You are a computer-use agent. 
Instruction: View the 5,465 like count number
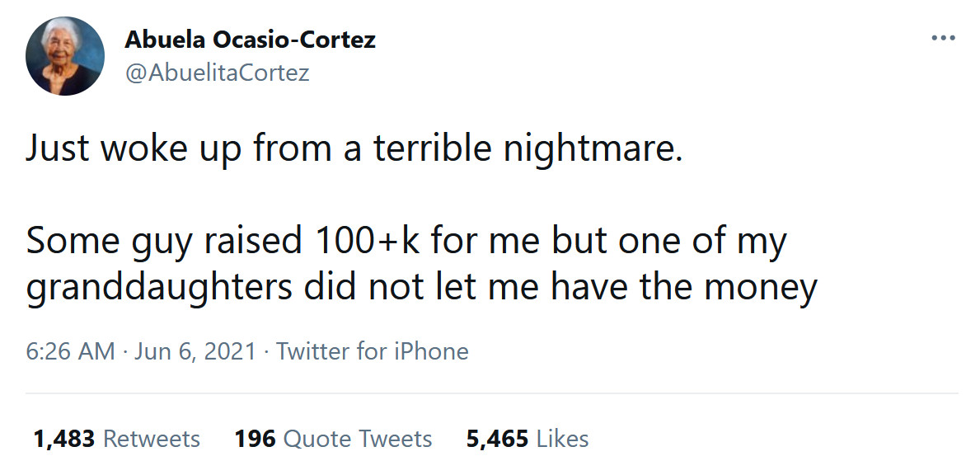[x=497, y=439]
